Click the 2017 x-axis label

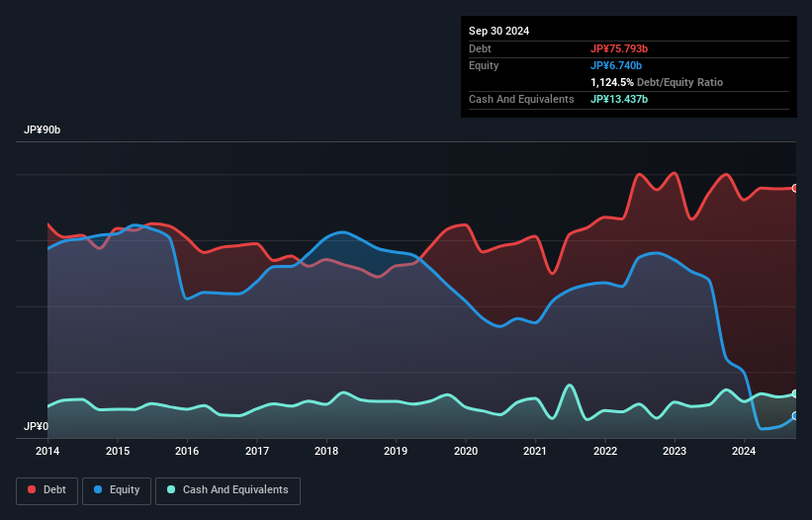click(257, 451)
